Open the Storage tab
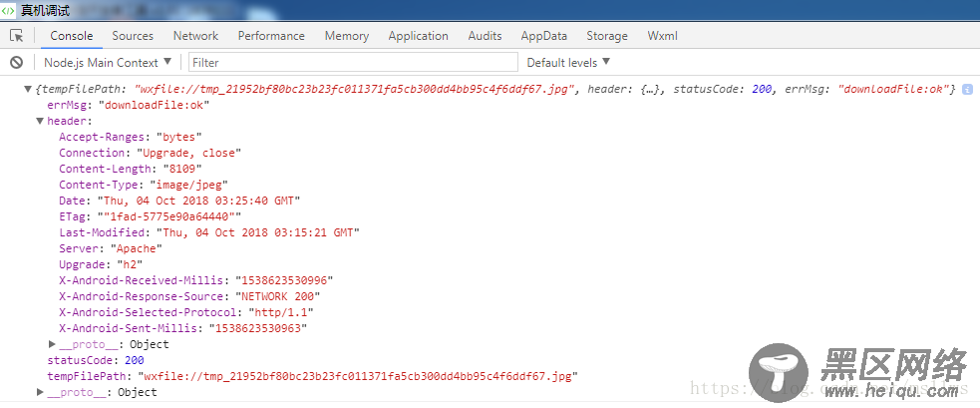 tap(607, 36)
